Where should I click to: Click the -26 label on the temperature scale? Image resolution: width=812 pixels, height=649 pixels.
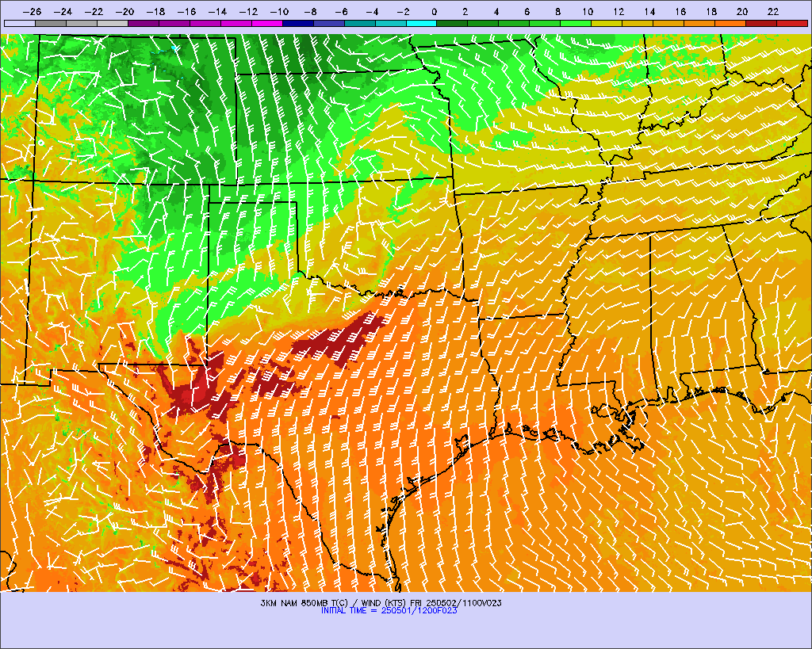click(32, 11)
